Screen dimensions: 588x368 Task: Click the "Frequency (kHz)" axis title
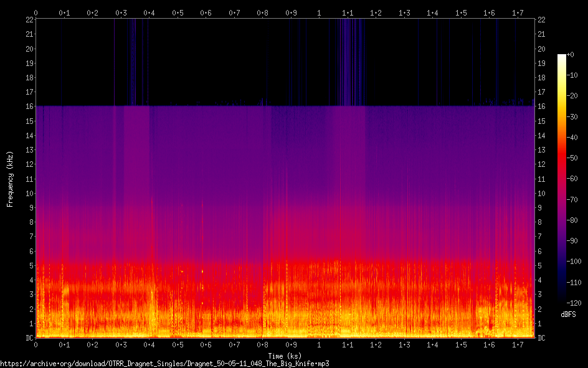9,179
